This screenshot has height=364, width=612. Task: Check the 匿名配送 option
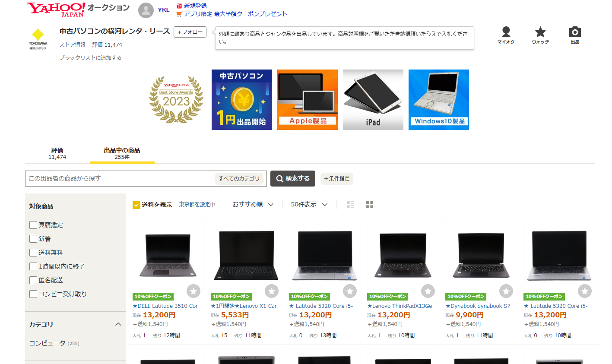click(33, 280)
